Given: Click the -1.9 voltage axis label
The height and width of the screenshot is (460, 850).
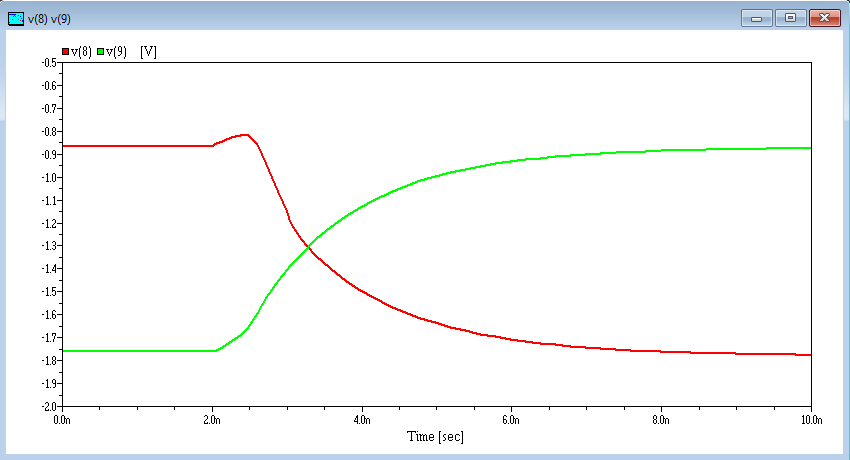Looking at the screenshot, I should click(49, 384).
